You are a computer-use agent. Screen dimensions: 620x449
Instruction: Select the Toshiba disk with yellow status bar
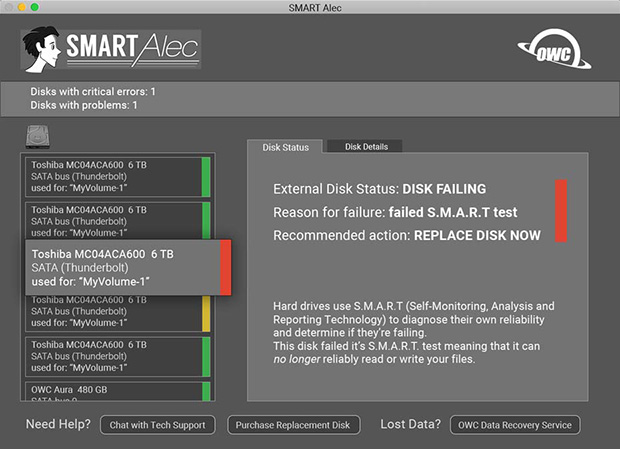coord(117,313)
